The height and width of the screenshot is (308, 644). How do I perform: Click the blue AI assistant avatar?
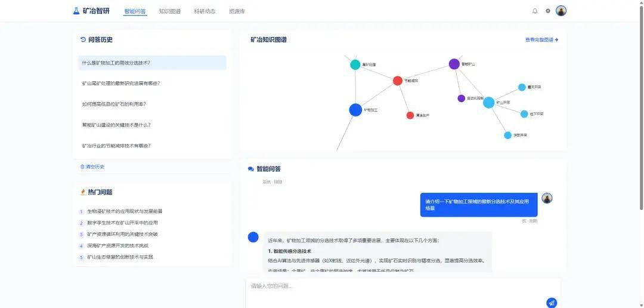[253, 237]
